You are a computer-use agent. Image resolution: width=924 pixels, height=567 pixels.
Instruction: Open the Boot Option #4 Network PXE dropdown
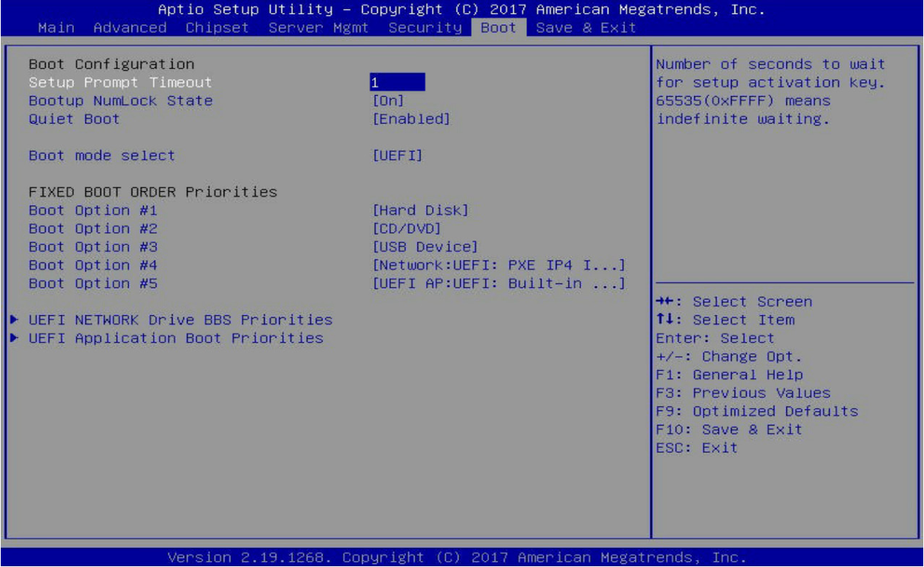(x=498, y=265)
